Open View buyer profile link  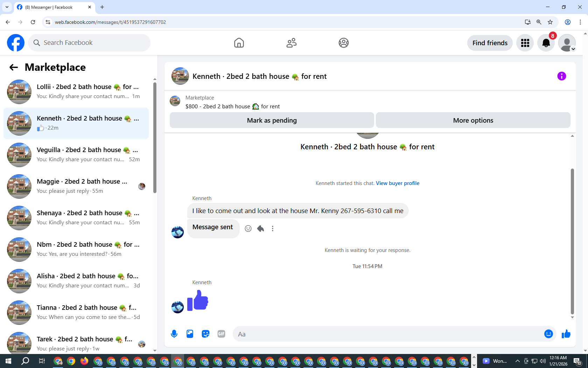pos(398,183)
